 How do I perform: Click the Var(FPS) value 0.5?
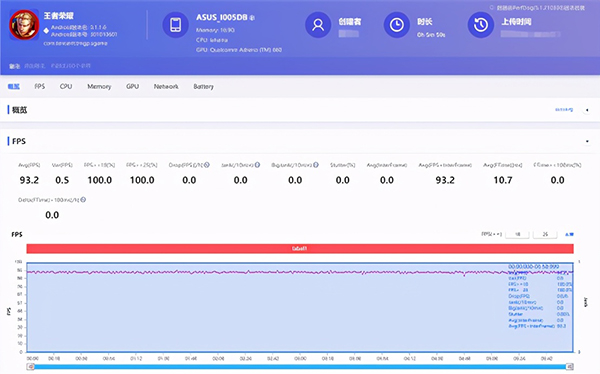coord(62,180)
